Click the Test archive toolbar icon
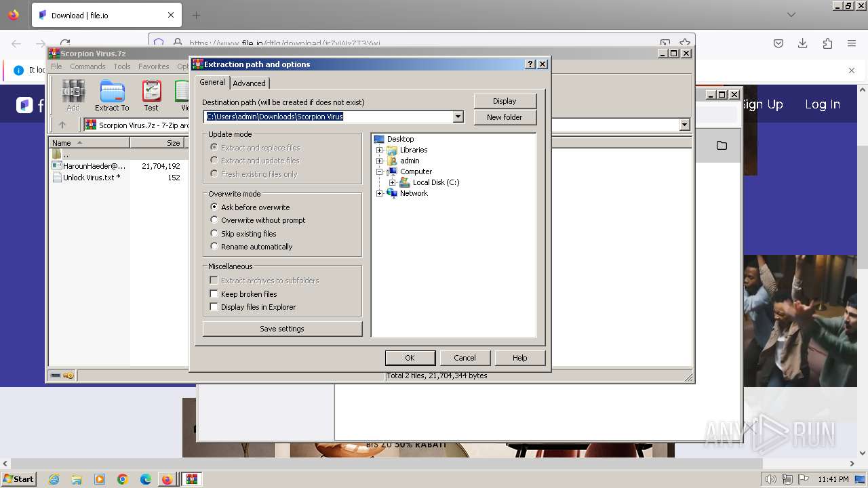The width and height of the screenshot is (868, 488). click(x=151, y=95)
